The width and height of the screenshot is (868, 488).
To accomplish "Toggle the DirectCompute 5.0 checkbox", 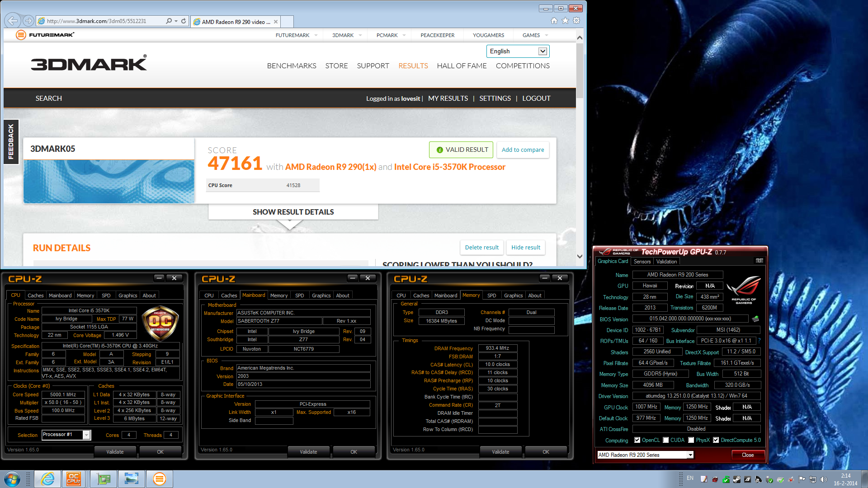I will pos(716,440).
